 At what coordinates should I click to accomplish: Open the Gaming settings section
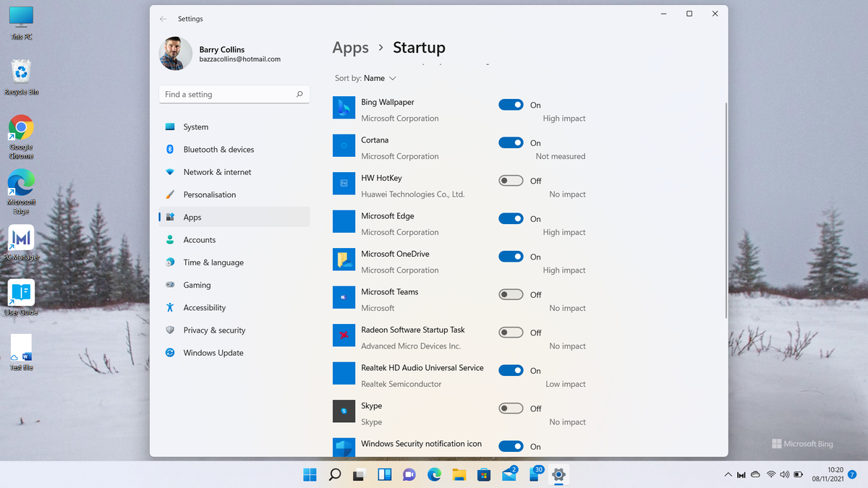click(195, 285)
